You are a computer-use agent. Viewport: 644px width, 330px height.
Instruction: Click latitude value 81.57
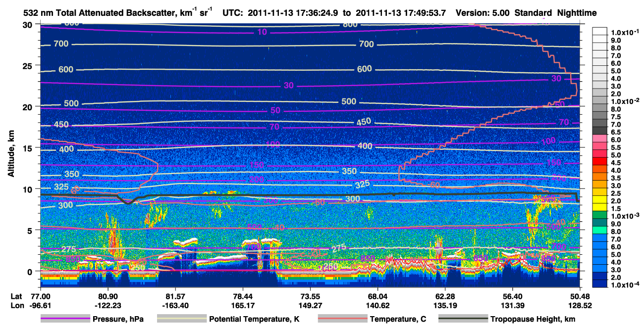coord(175,296)
